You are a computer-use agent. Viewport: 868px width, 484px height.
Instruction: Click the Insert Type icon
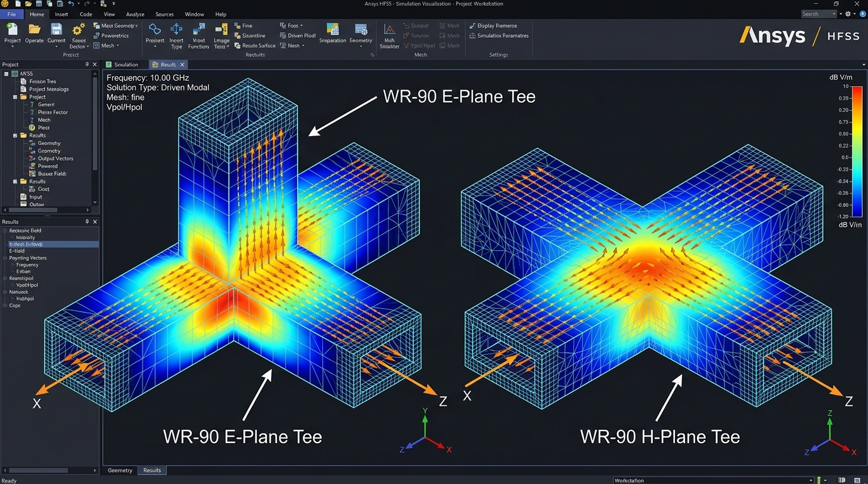pos(177,30)
